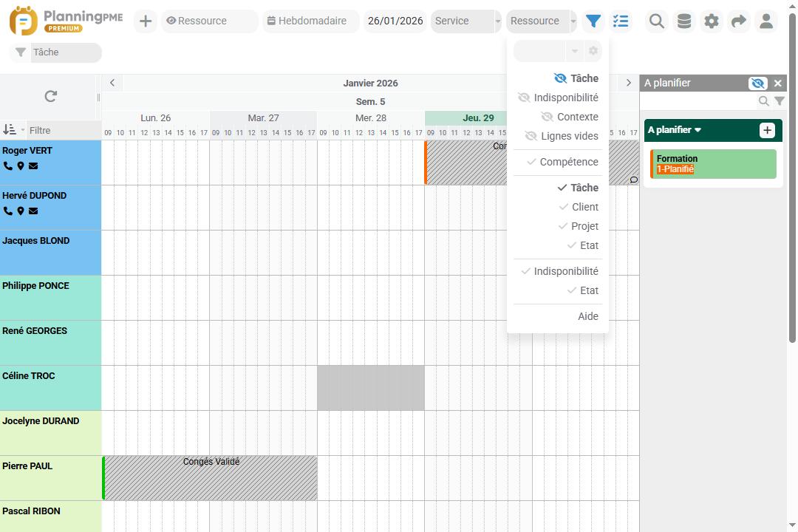The height and width of the screenshot is (532, 798).
Task: Open the Ressource view selector
Action: (210, 21)
